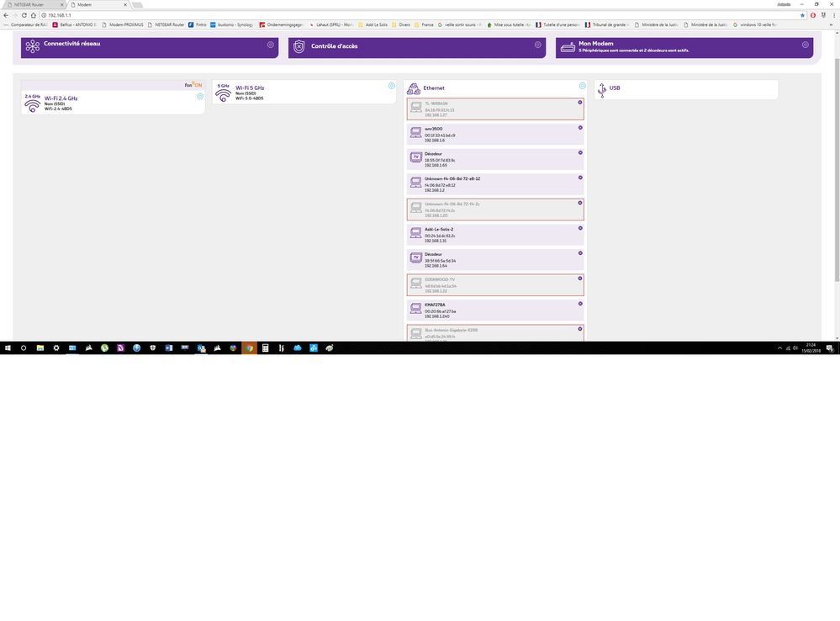Open a new browser tab
Viewport: 840px width, 621px height.
click(x=138, y=5)
